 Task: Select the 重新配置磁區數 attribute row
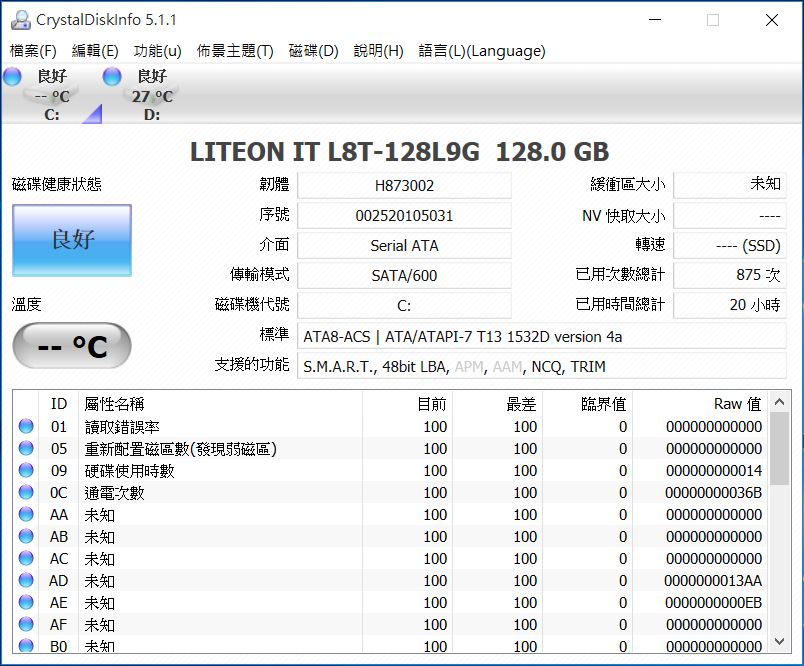click(391, 448)
